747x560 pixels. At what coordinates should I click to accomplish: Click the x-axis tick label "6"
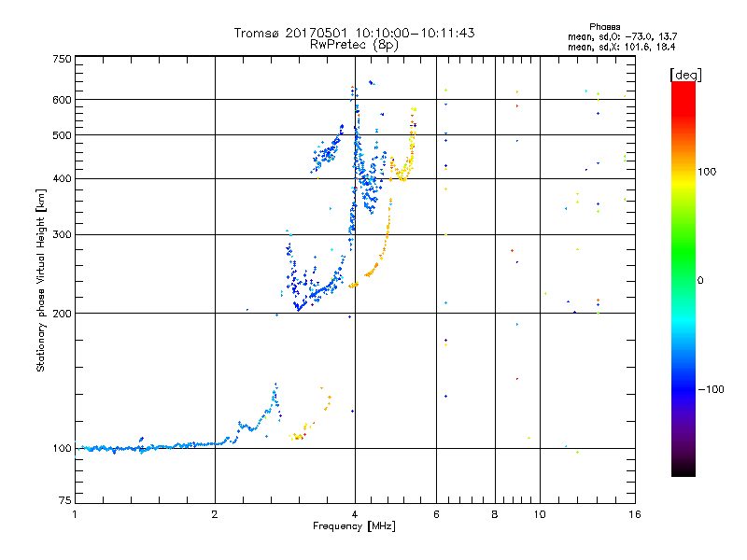coord(436,514)
